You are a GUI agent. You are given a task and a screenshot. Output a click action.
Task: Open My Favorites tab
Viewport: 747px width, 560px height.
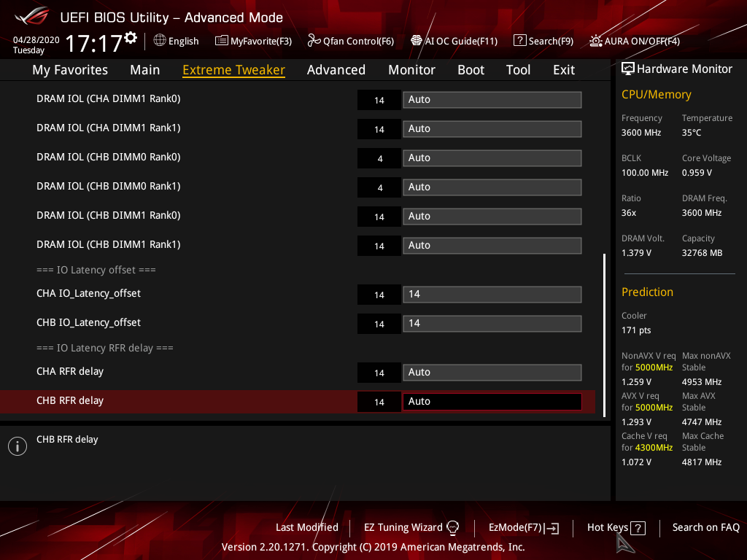[70, 70]
